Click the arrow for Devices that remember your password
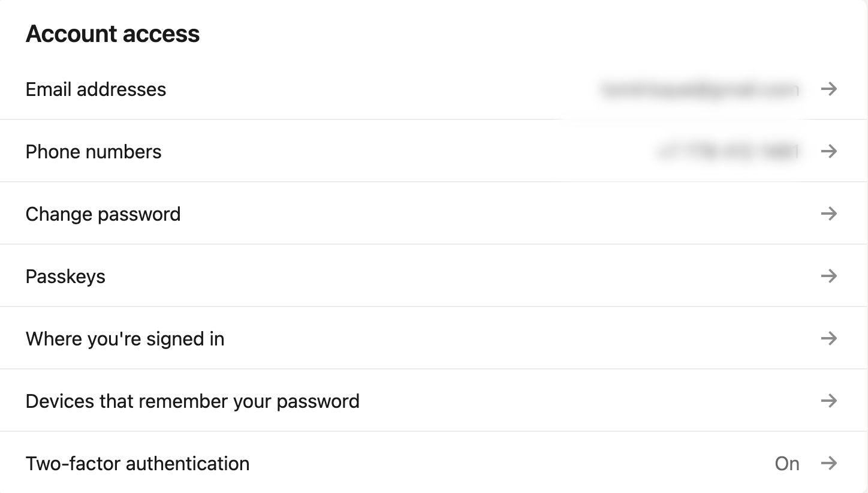 [828, 401]
